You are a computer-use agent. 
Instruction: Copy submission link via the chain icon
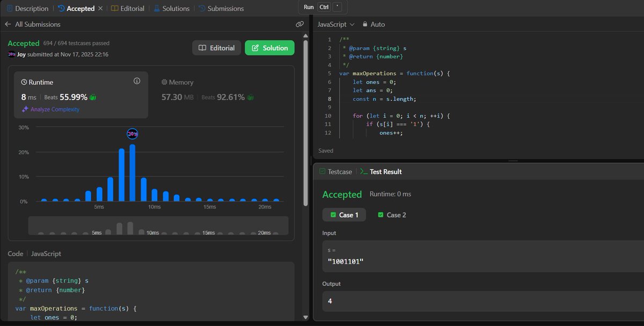click(x=300, y=24)
